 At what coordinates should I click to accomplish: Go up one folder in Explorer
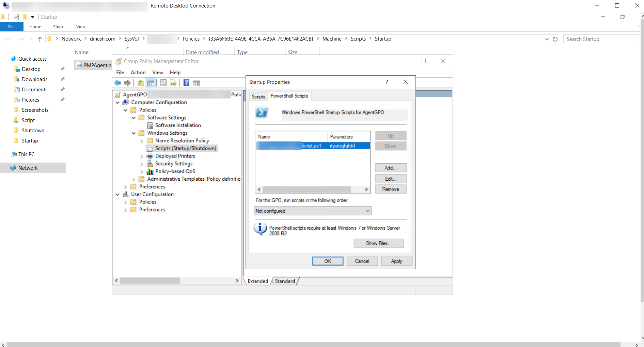click(x=40, y=39)
